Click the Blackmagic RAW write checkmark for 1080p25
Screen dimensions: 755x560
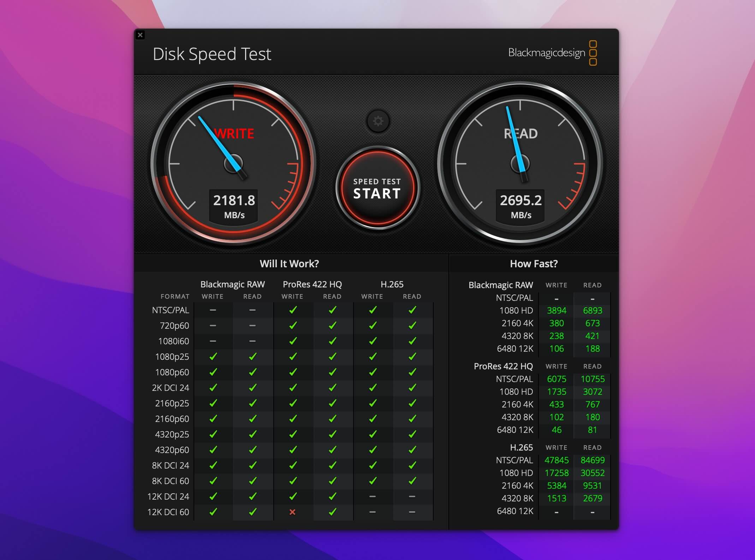(213, 357)
